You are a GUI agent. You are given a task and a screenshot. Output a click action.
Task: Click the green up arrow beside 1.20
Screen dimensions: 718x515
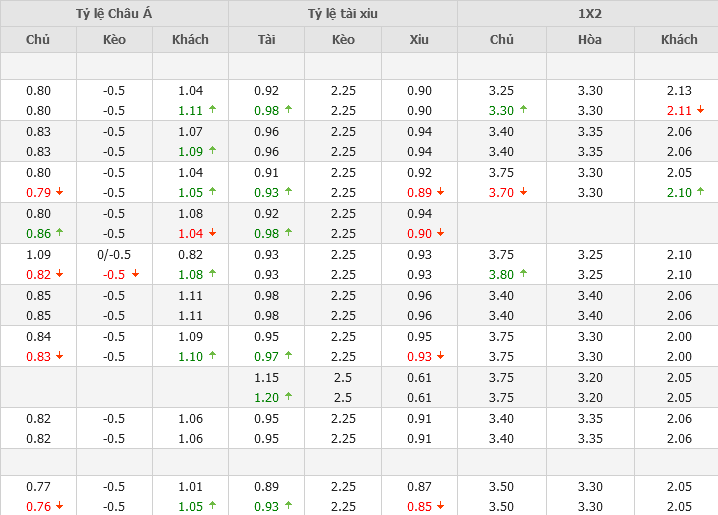point(288,396)
